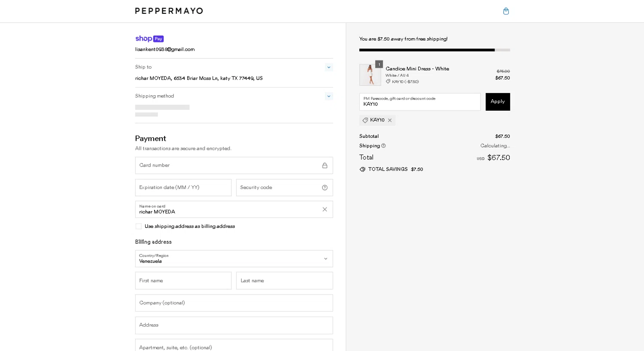Click the Subtotal $67.50 value

click(502, 136)
